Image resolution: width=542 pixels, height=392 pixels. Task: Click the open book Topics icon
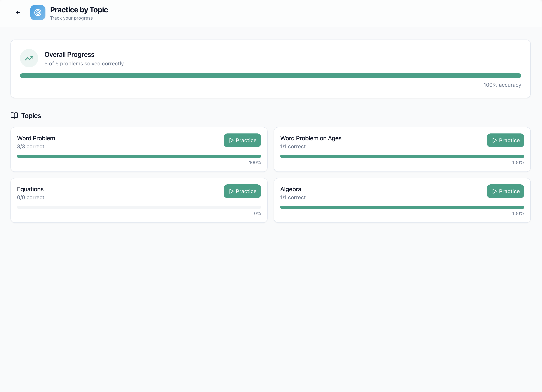(x=14, y=116)
